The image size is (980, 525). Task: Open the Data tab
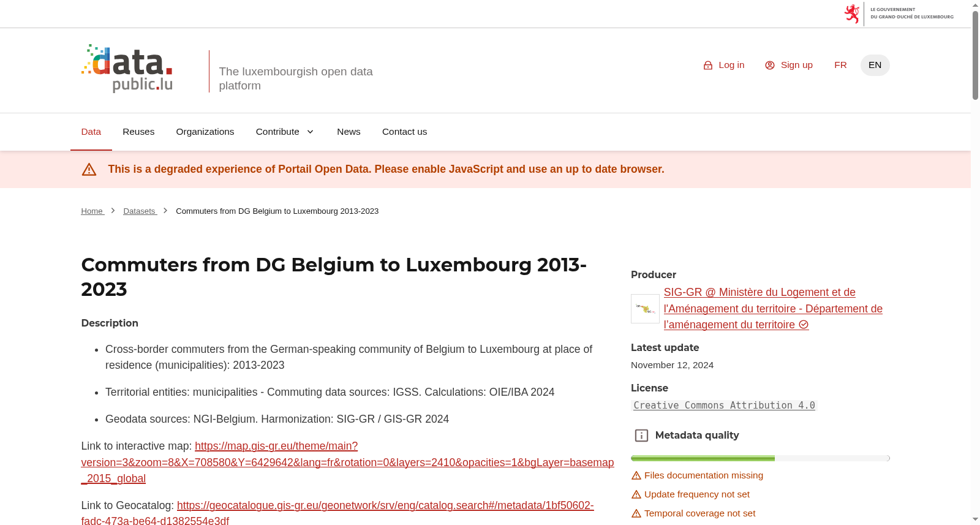(91, 132)
